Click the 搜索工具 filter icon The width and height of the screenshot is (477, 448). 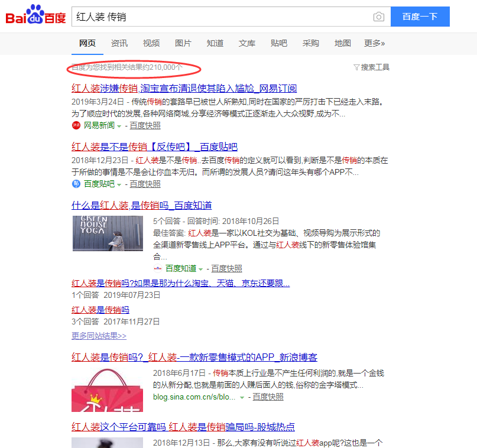point(356,67)
